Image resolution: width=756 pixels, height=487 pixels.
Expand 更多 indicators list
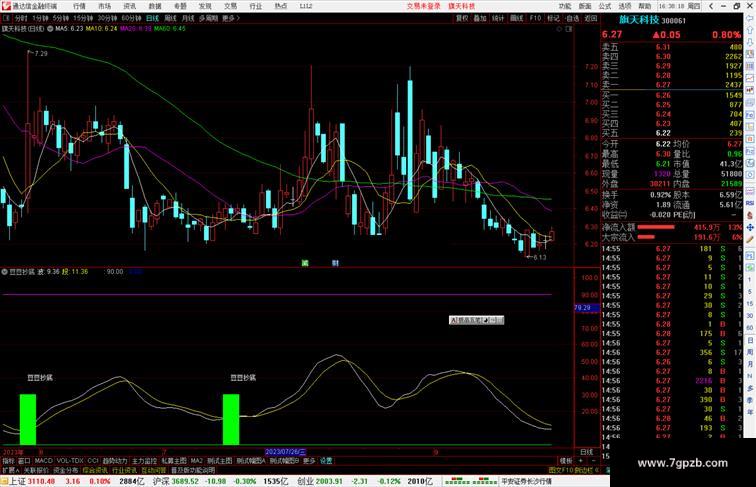(309, 461)
